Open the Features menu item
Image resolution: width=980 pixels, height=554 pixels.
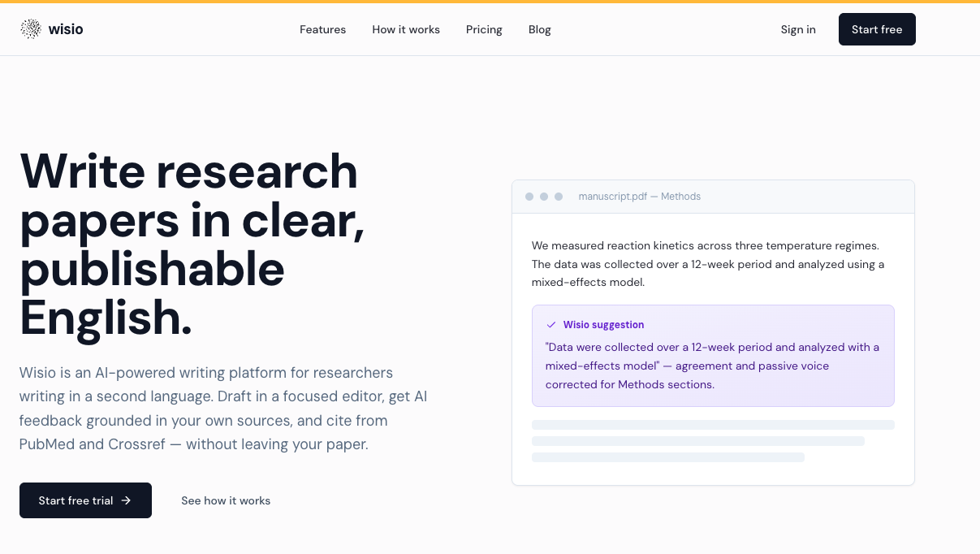tap(322, 29)
